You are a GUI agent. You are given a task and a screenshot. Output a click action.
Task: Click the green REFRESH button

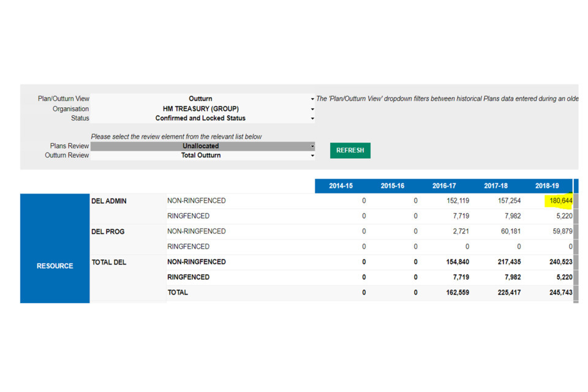coord(350,150)
